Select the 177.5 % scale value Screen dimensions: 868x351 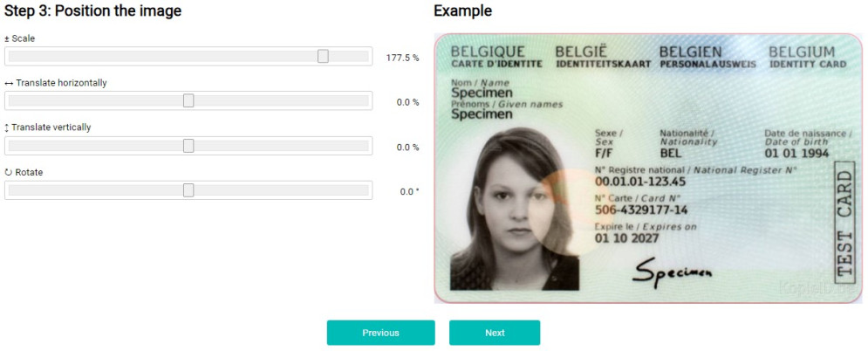402,58
